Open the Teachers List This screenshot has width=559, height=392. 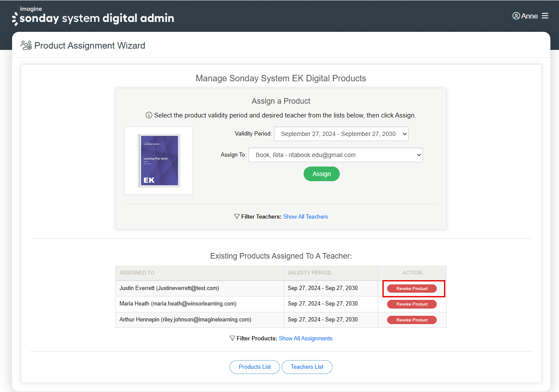pyautogui.click(x=307, y=367)
